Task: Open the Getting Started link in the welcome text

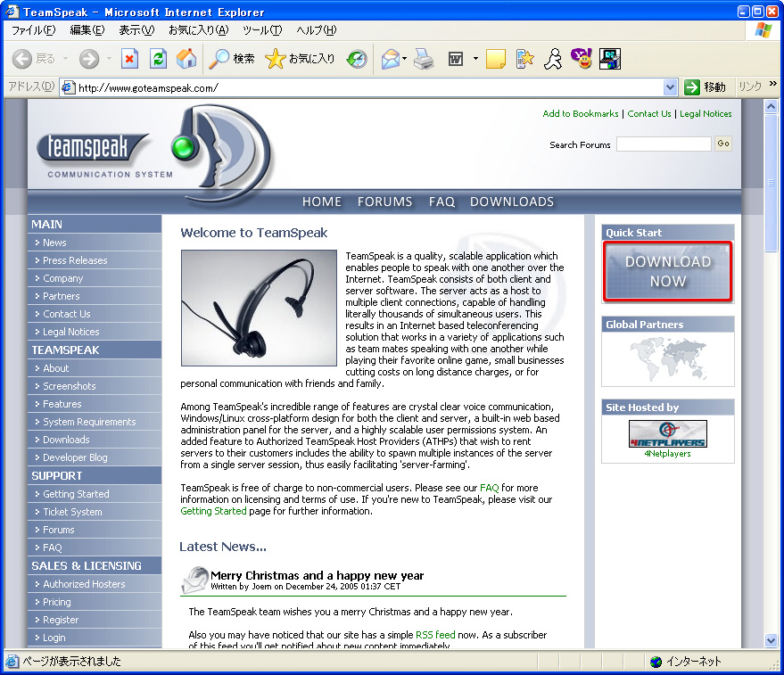Action: pos(213,511)
